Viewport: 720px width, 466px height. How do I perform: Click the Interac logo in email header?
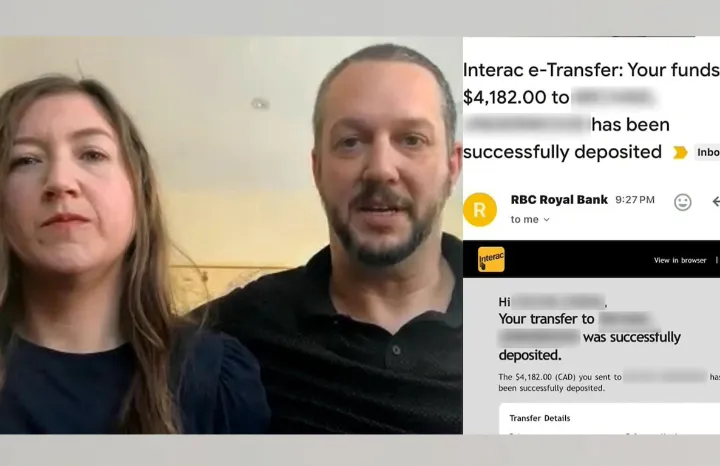pos(491,259)
